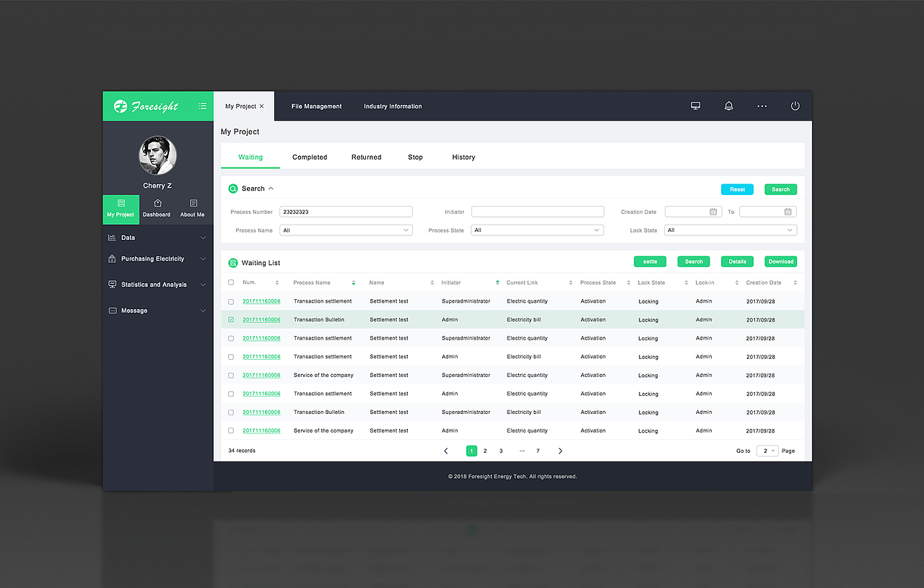924x588 pixels.
Task: Sort by Initiator column arrows
Action: (x=497, y=282)
